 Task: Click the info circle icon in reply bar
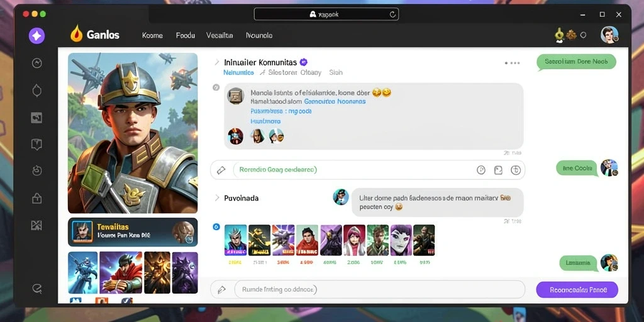point(481,170)
